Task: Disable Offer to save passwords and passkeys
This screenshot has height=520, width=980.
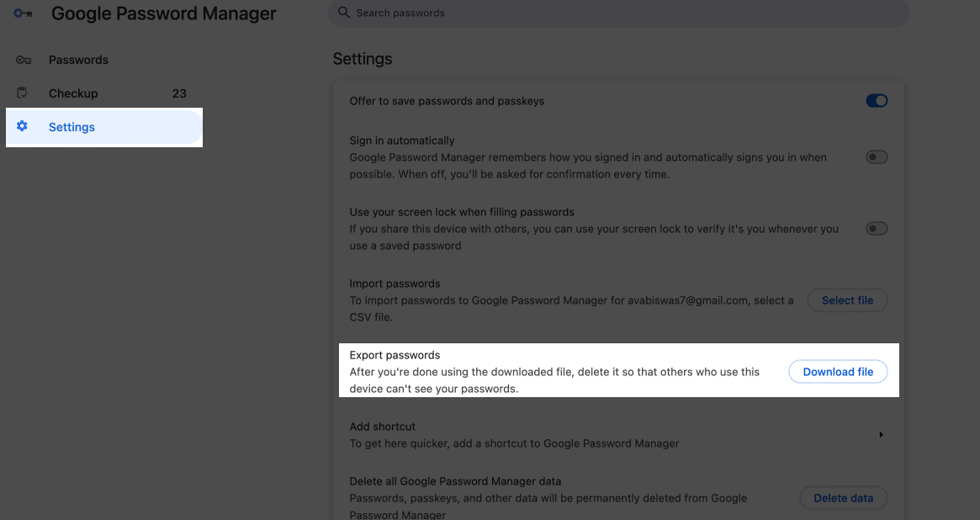Action: (x=877, y=101)
